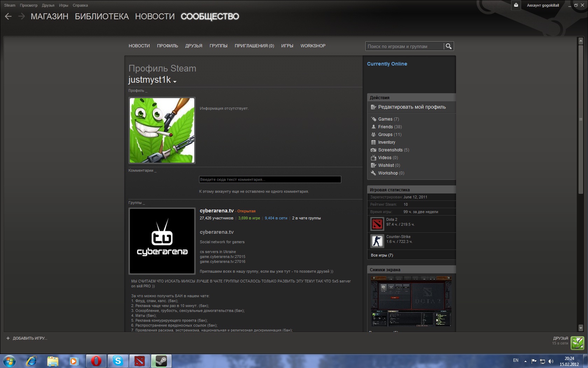The height and width of the screenshot is (368, 588).
Task: Open the ПРИГЛАШЕНИЯ (0) sub-tab
Action: pyautogui.click(x=254, y=46)
